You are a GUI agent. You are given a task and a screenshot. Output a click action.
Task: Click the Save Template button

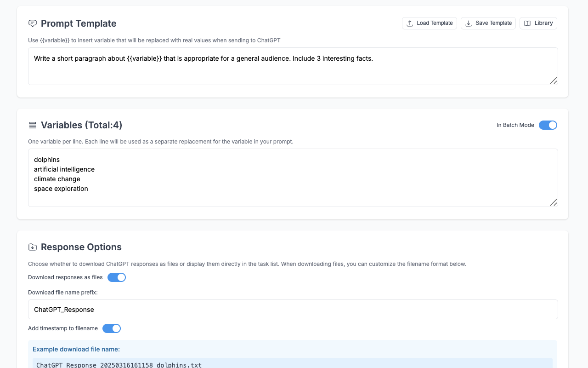pos(488,23)
